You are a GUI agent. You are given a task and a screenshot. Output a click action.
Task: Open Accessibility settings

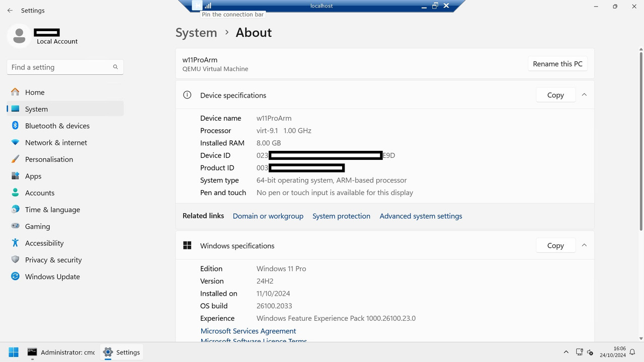coord(65,243)
